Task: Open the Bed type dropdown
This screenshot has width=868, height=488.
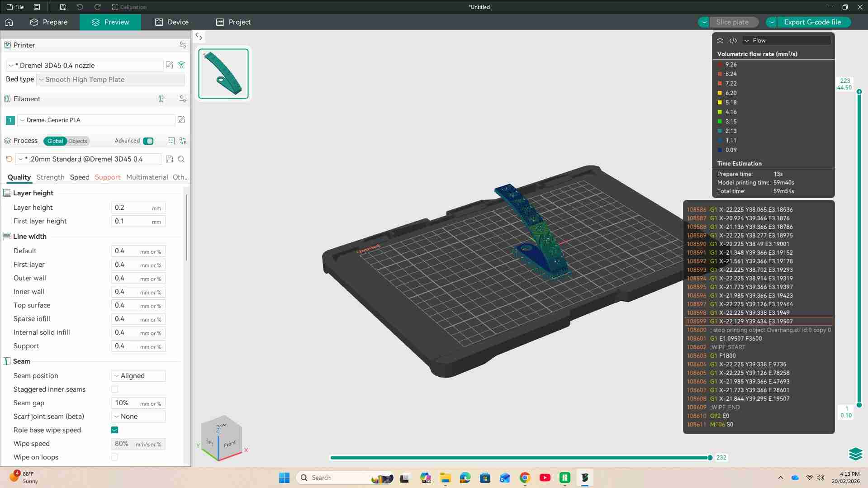Action: point(111,80)
